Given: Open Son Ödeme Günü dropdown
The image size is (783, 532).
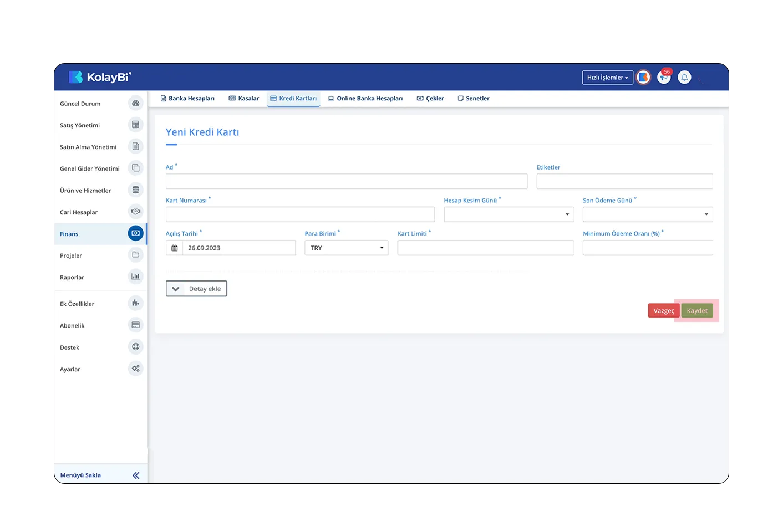Looking at the screenshot, I should point(648,214).
